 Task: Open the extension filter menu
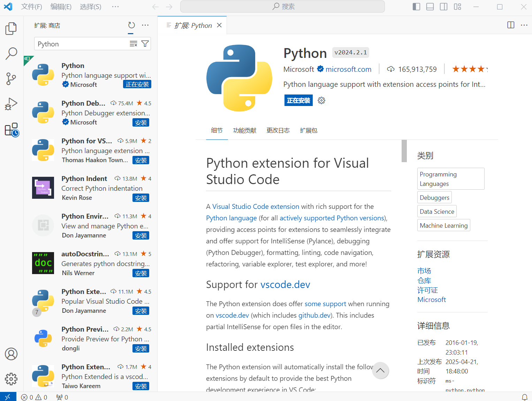click(x=145, y=44)
